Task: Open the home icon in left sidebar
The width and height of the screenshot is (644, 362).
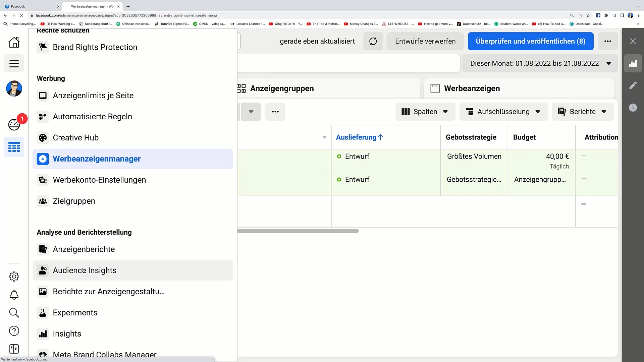Action: coord(14,42)
